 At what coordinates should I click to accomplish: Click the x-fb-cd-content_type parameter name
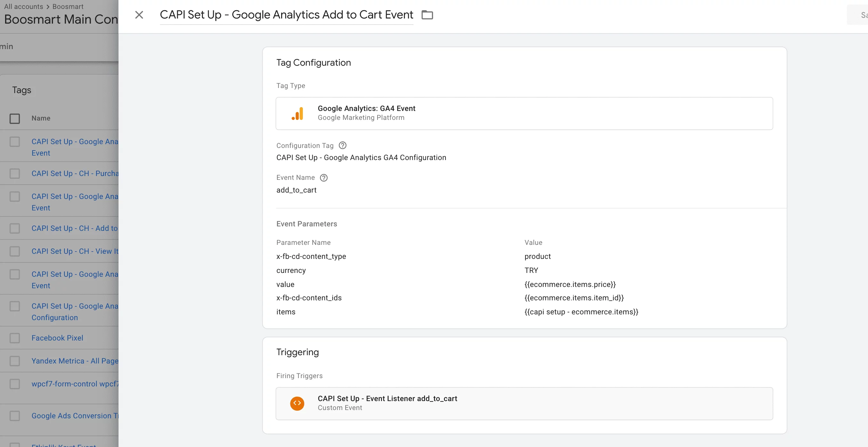[311, 256]
